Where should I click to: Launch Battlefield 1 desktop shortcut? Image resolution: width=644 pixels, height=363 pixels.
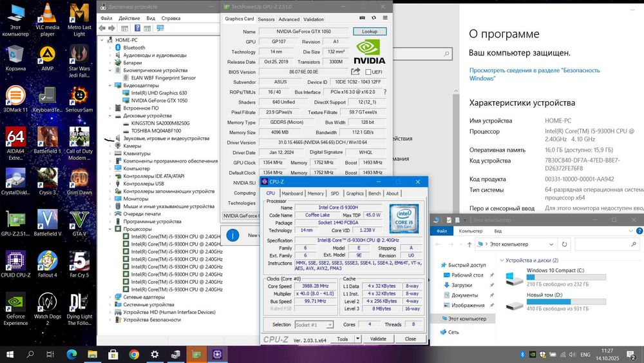[47, 140]
